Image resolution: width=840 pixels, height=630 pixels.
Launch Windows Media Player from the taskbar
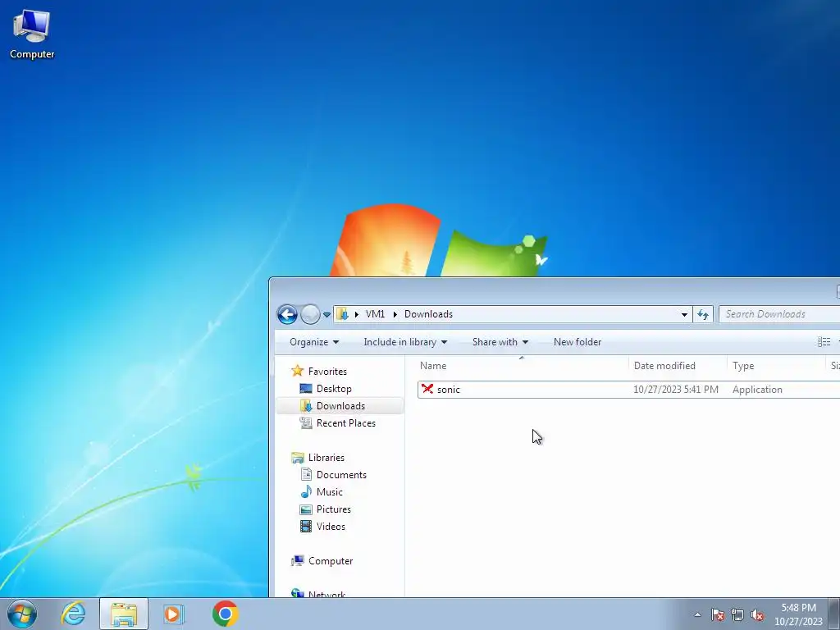coord(174,614)
